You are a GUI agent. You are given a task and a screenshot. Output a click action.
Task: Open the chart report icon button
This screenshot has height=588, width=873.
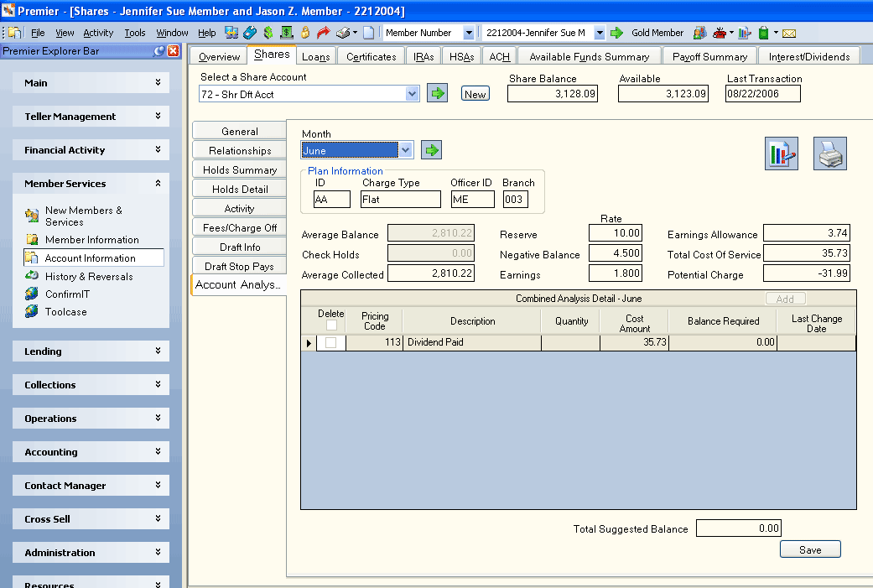click(781, 154)
